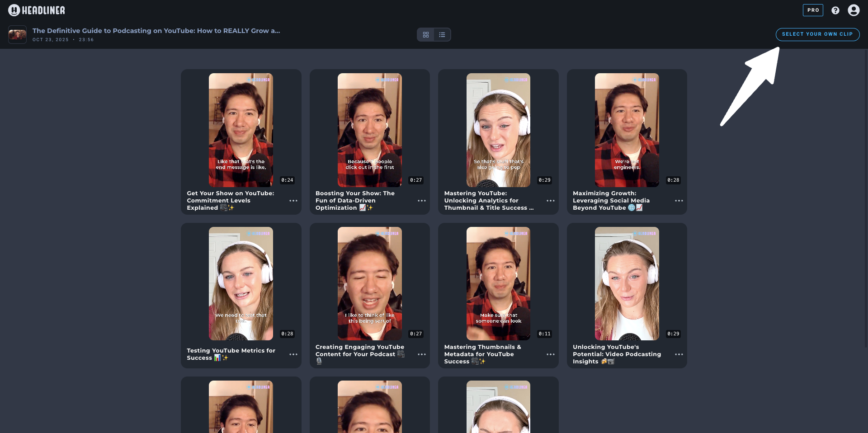Click the PRO badge in header
Screen dimensions: 868x433
pos(813,10)
